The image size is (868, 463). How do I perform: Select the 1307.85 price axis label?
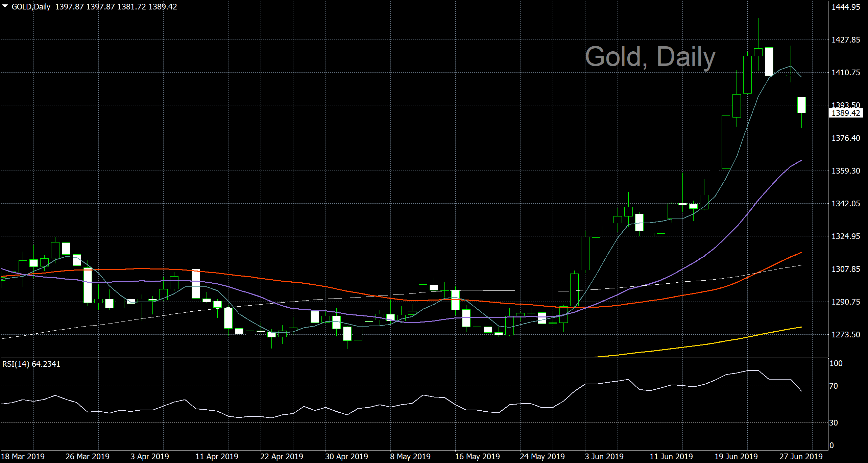point(846,269)
